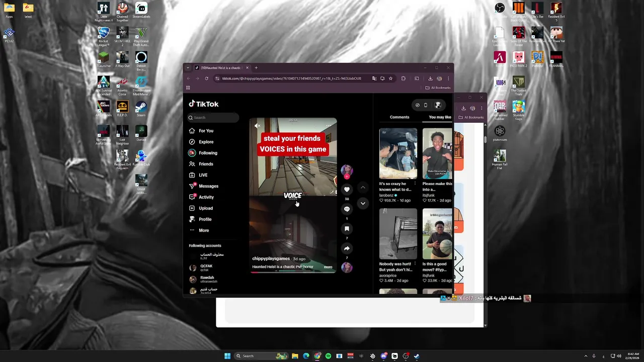Translate this page via address bar icon

tap(374, 78)
